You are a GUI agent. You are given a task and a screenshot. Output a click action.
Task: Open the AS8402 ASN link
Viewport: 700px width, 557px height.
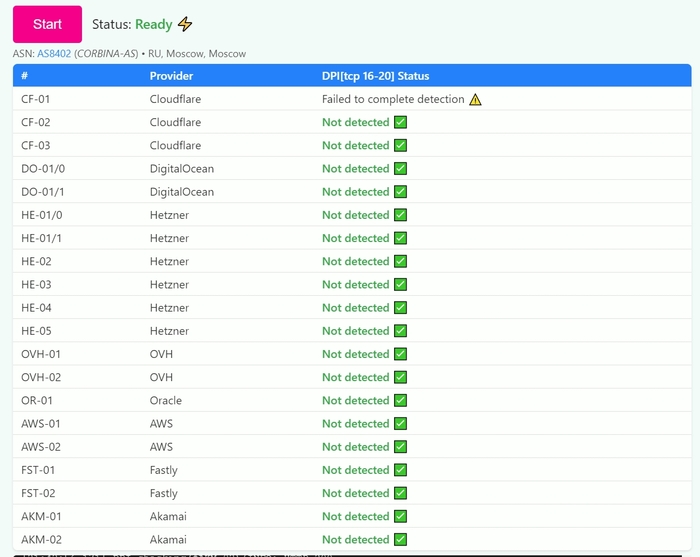[54, 54]
